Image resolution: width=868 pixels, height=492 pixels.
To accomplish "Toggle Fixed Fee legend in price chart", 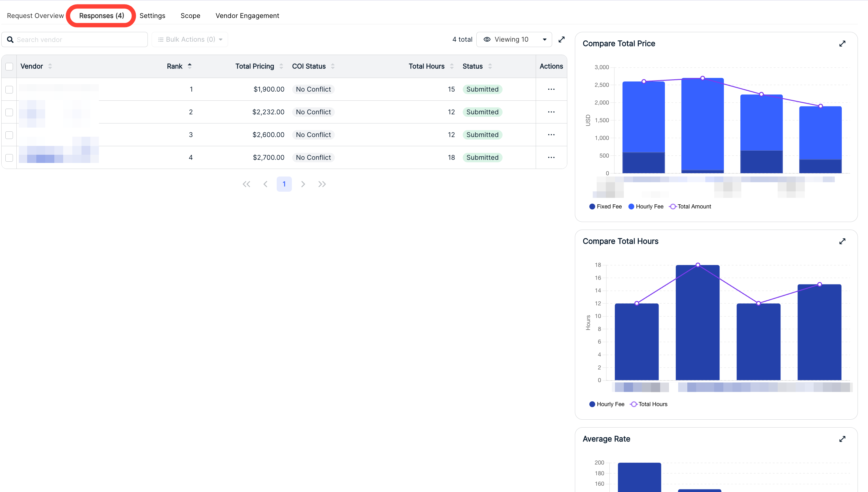I will [606, 207].
